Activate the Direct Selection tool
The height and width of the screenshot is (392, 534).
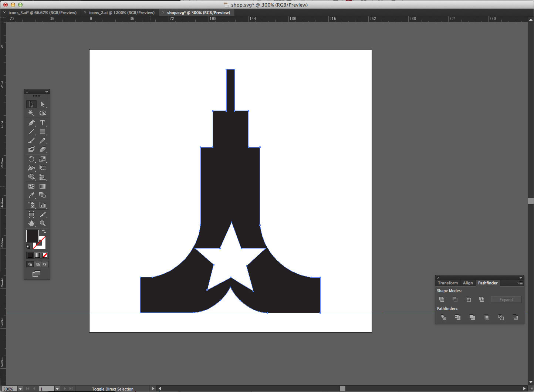(43, 104)
